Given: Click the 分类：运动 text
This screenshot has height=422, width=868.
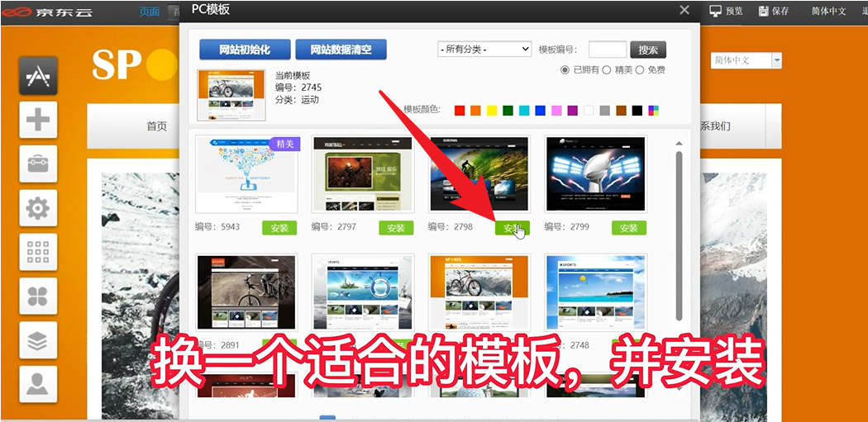Looking at the screenshot, I should tap(297, 100).
